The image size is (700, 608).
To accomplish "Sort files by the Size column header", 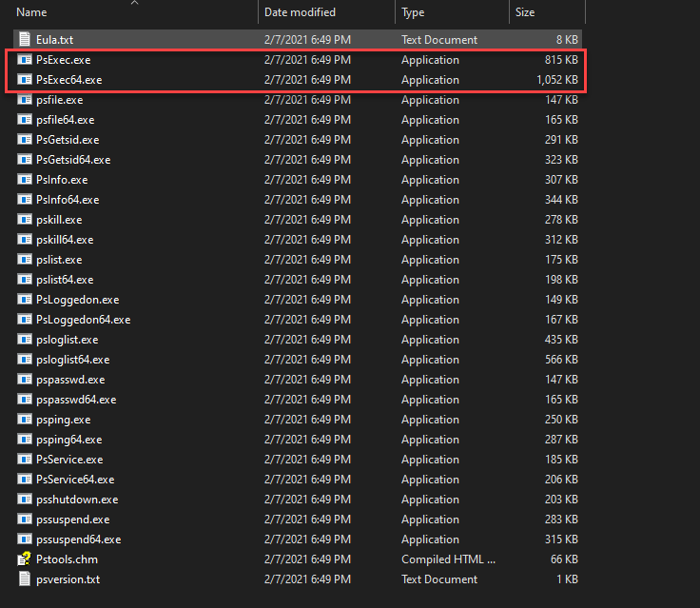I will click(525, 12).
